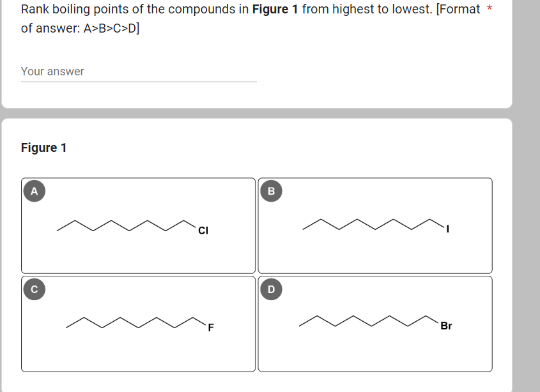
Task: Click inside the Your answer field
Action: 128,71
